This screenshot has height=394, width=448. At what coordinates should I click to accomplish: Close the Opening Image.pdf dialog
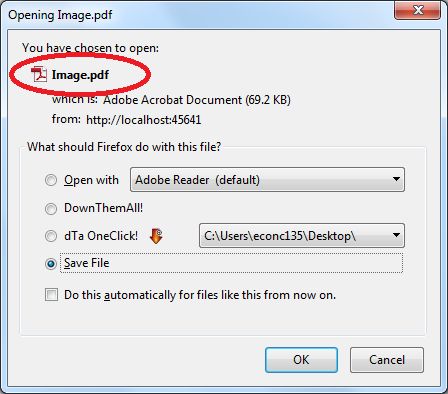tap(417, 10)
